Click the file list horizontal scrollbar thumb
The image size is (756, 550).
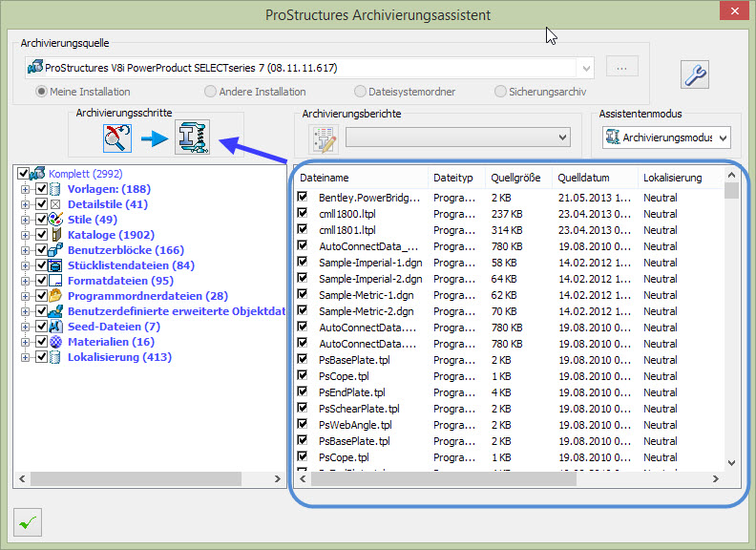(x=444, y=478)
